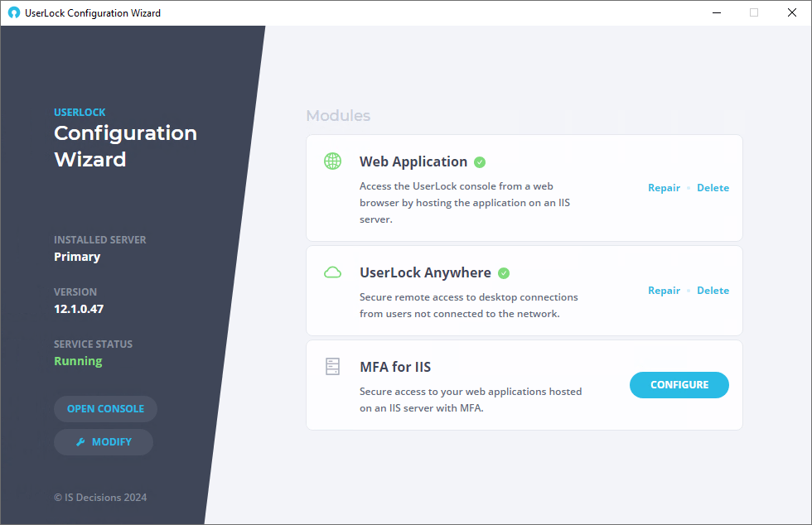
Task: Select the MFA for IIS module title
Action: [395, 367]
